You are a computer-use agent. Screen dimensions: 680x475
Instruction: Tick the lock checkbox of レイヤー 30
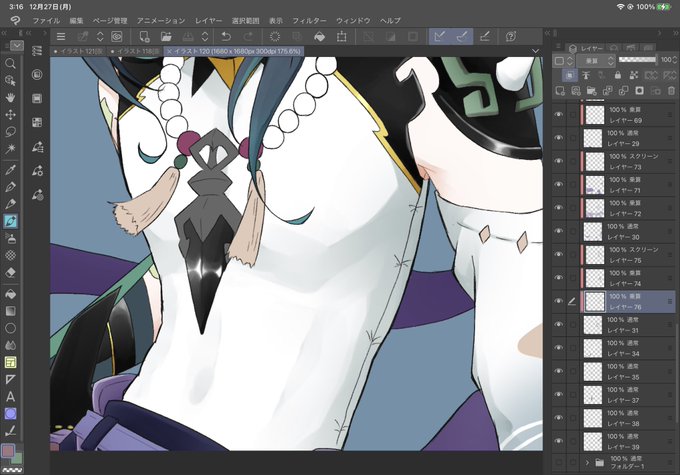573,231
